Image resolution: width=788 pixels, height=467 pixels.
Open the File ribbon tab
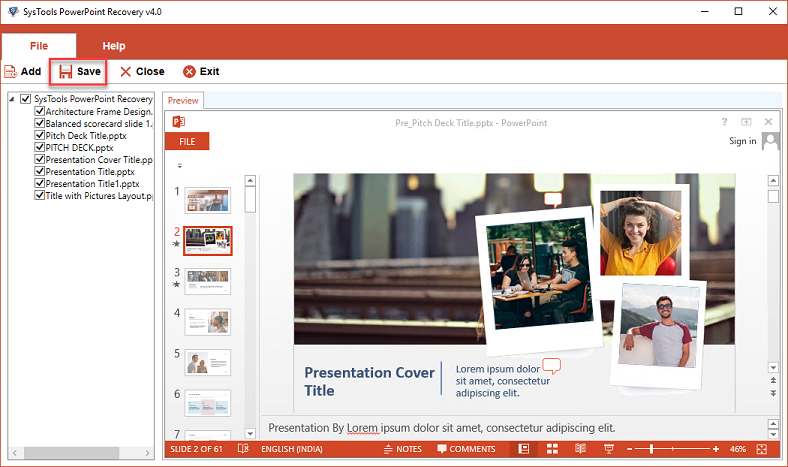point(39,46)
